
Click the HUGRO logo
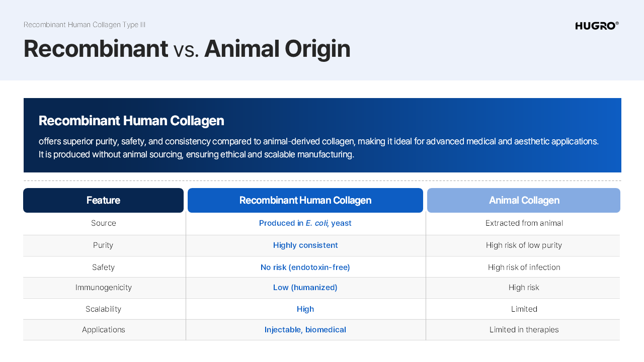click(597, 26)
